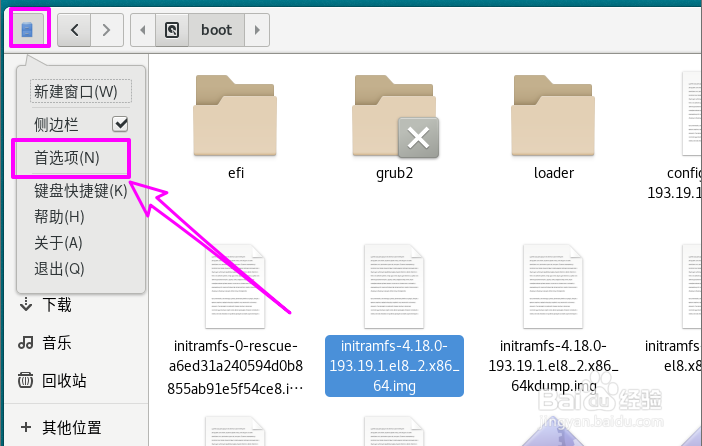This screenshot has width=702, height=446.
Task: Select the initramfs 64kdump.img file icon
Action: coord(553,286)
